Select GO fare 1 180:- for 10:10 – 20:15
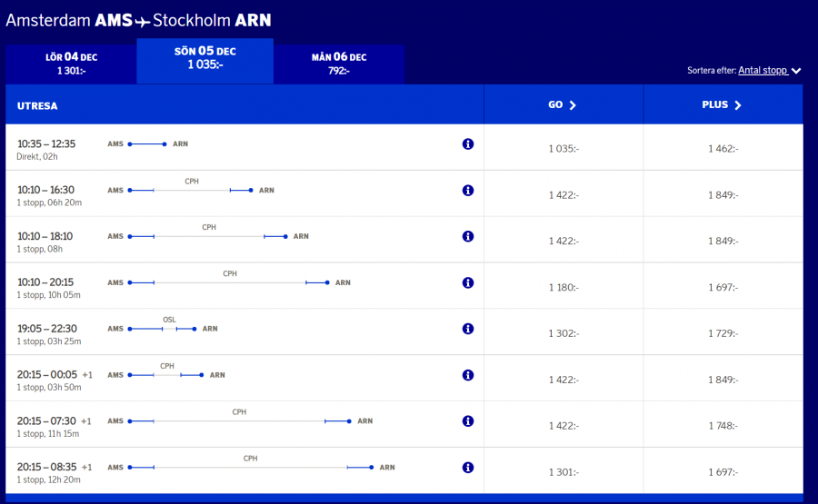Viewport: 818px width, 504px height. tap(564, 287)
